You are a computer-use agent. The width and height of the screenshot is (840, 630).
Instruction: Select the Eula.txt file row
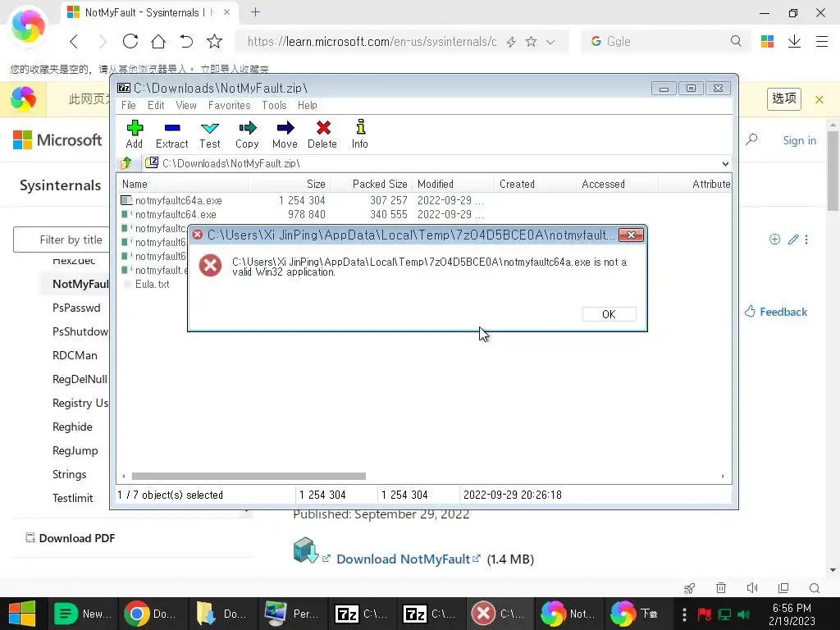(x=152, y=284)
